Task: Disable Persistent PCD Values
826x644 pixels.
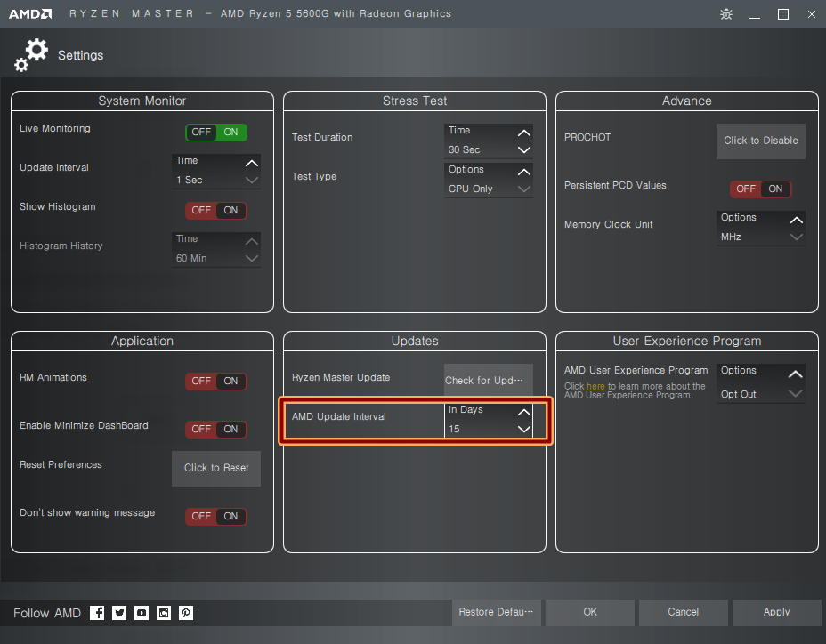Action: coord(747,189)
